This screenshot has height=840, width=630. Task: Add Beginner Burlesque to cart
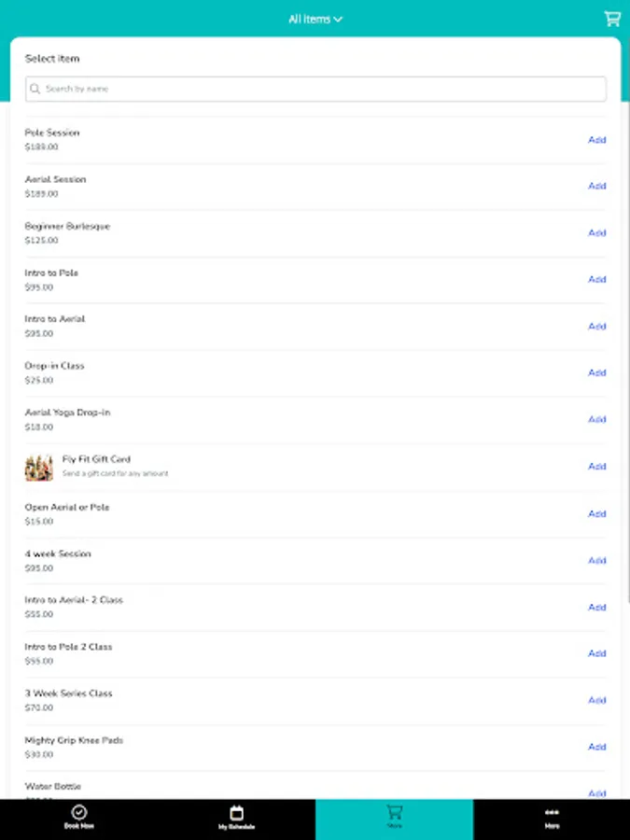point(596,232)
